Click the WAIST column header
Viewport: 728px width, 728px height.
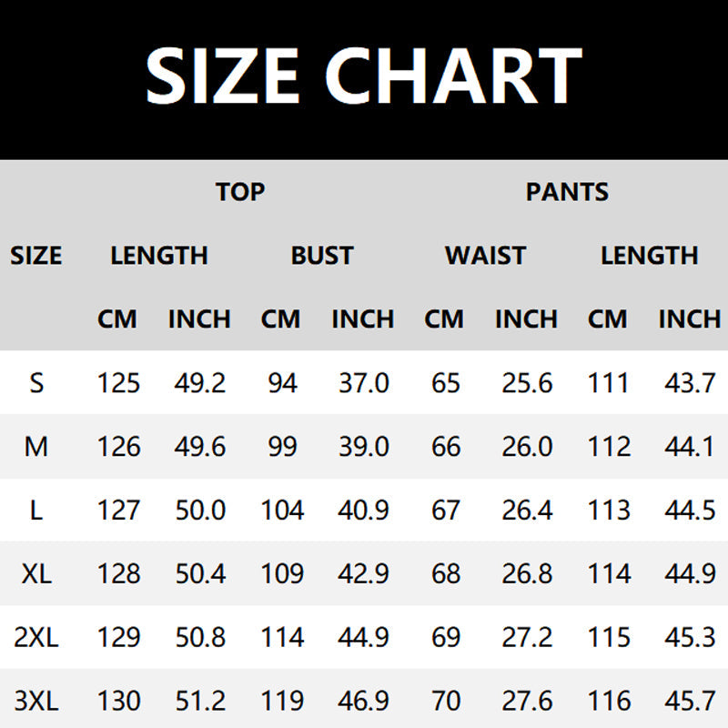(485, 256)
